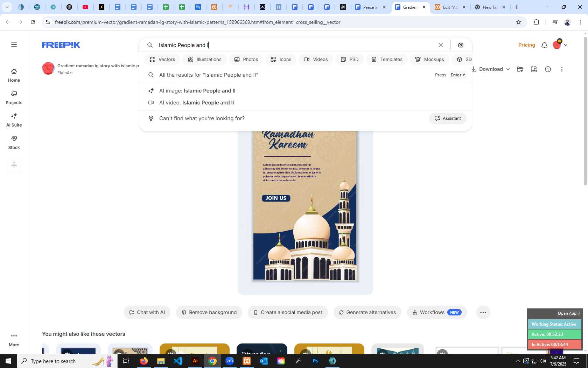
Task: Click the plus icon in the sidebar
Action: point(14,165)
